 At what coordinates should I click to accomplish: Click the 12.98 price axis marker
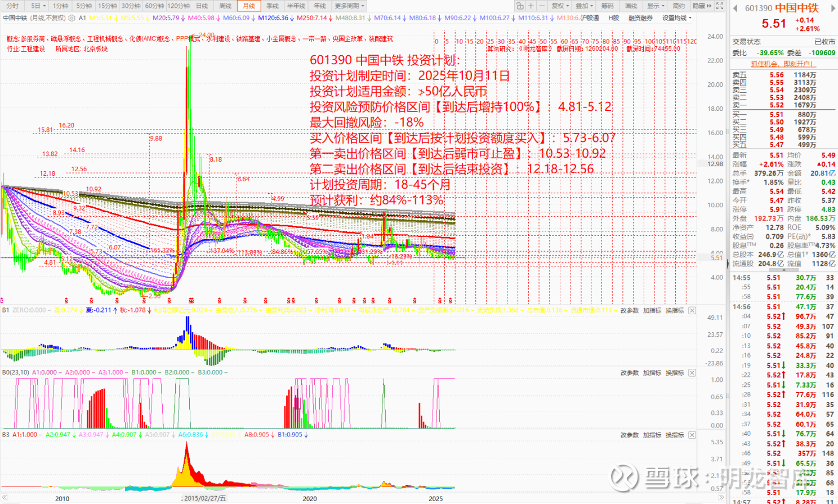tap(715, 164)
